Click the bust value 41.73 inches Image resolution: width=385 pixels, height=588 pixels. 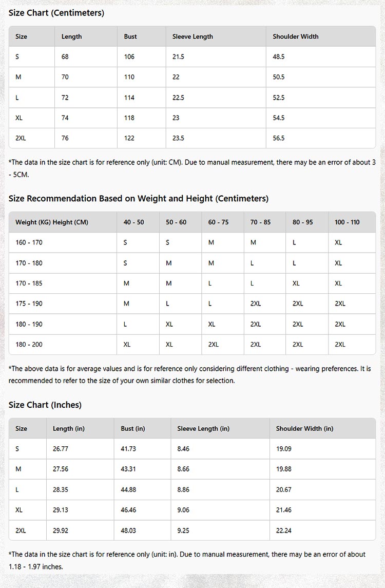[128, 449]
